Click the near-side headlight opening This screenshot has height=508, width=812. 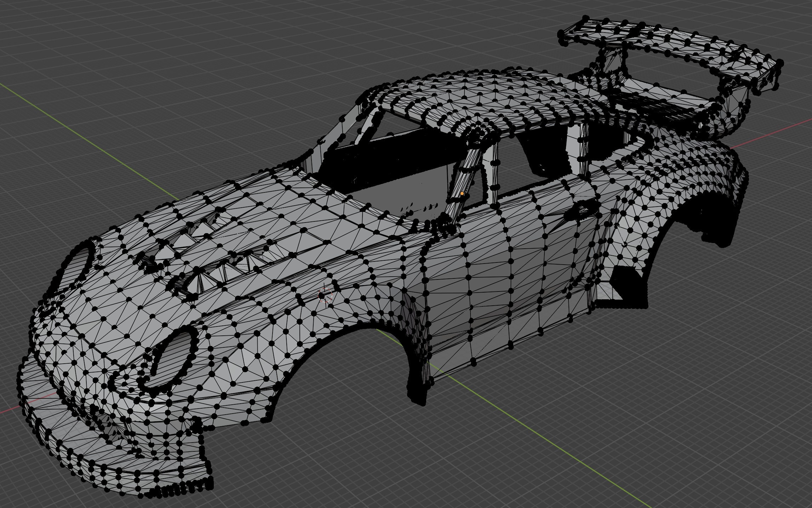[173, 361]
